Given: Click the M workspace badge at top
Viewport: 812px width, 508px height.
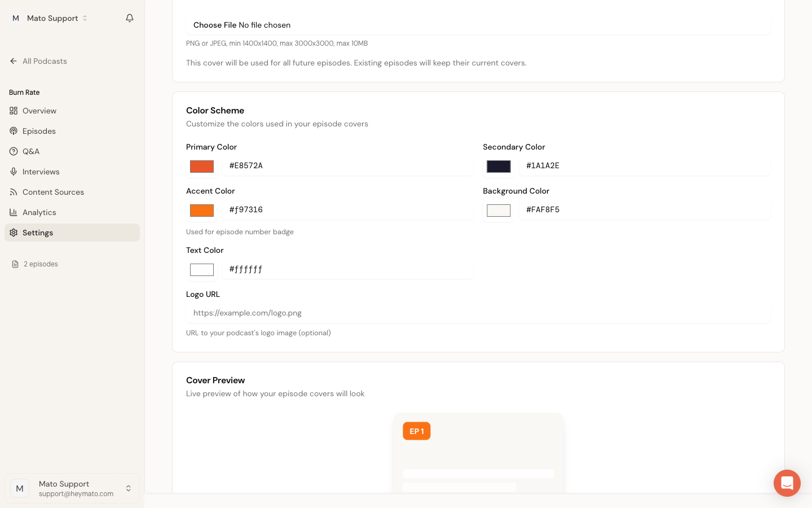Looking at the screenshot, I should (16, 18).
